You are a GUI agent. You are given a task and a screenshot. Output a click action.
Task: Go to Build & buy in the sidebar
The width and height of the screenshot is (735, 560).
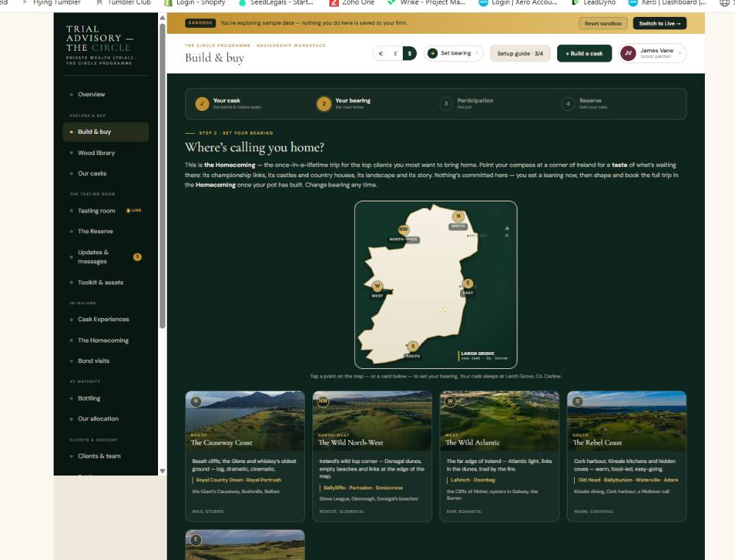click(x=105, y=132)
